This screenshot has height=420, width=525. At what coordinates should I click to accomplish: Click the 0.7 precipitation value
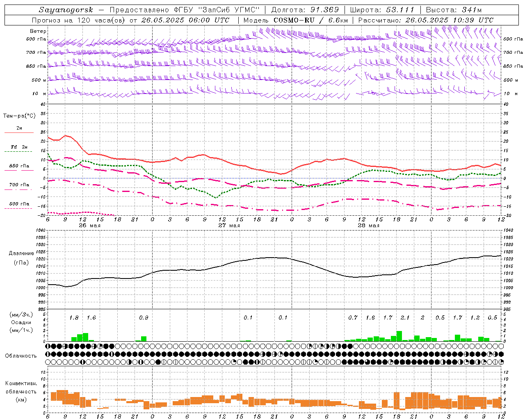353,318
